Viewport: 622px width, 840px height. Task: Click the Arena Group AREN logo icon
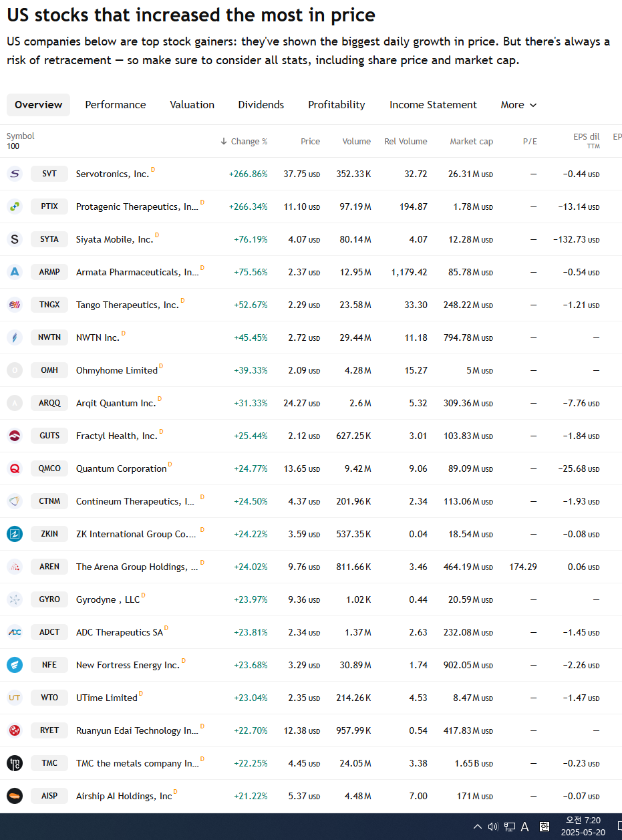click(x=15, y=567)
